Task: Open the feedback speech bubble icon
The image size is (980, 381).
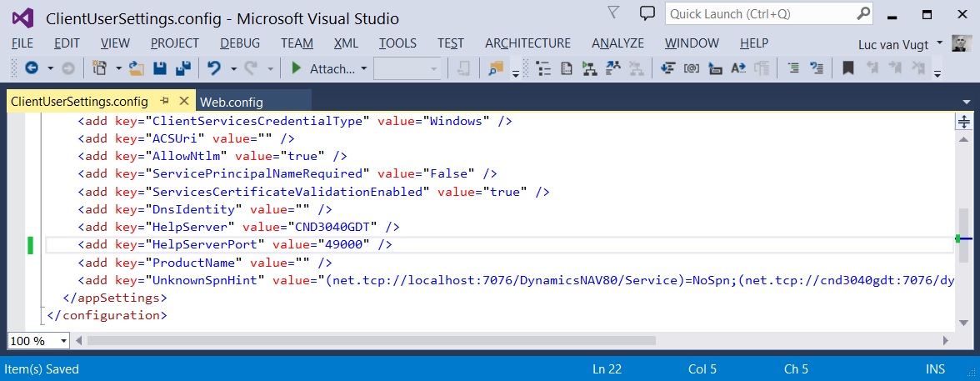Action: click(x=647, y=13)
